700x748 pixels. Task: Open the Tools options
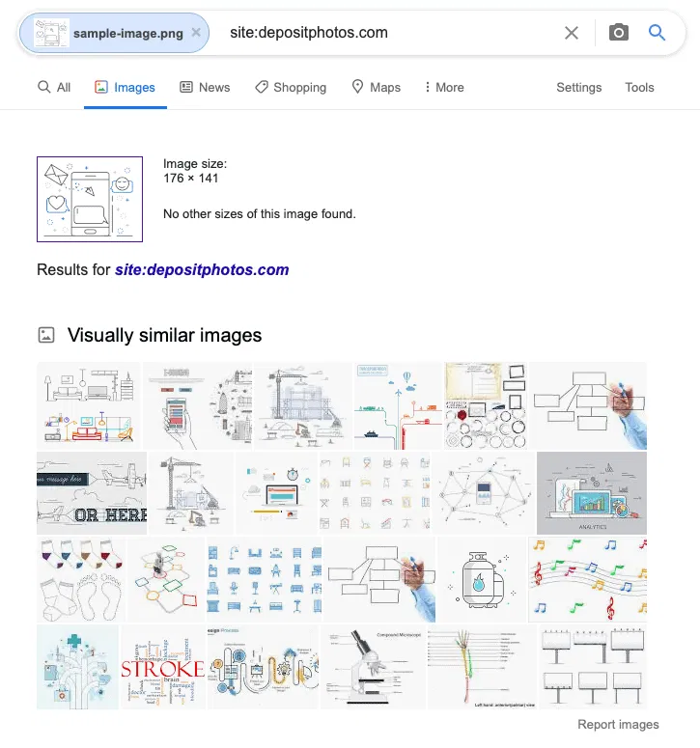[639, 87]
